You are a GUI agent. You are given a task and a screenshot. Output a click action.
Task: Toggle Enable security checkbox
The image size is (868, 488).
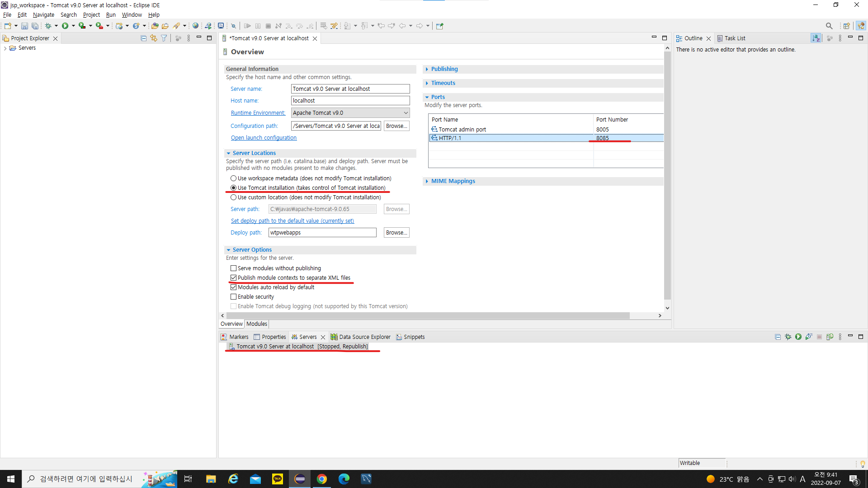click(x=233, y=297)
